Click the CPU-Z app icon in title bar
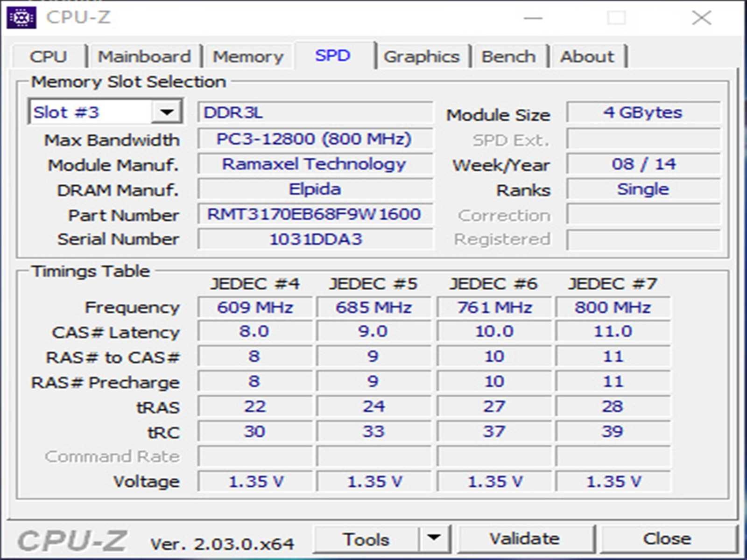 coord(21,18)
